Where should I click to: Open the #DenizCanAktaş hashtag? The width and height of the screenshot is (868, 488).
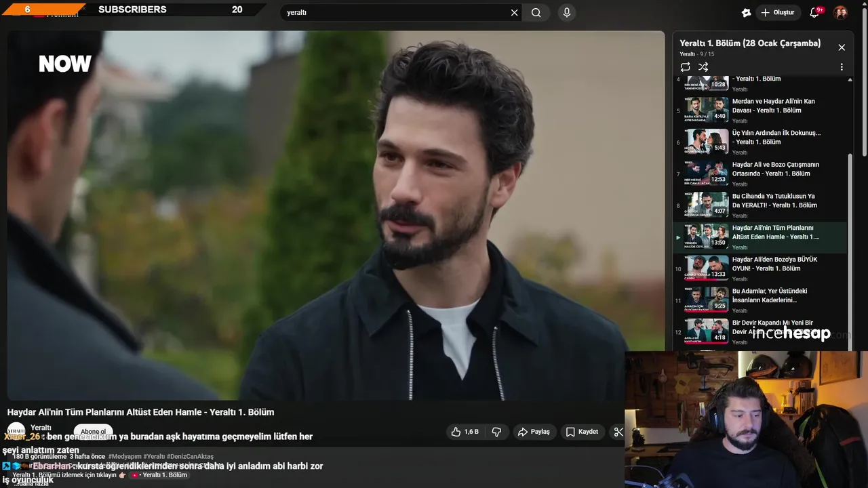pyautogui.click(x=190, y=457)
